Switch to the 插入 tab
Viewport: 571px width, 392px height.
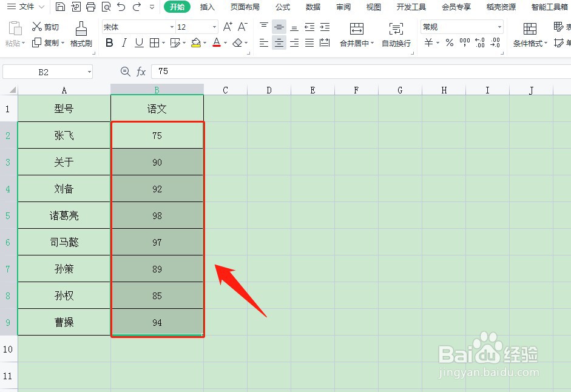point(207,7)
